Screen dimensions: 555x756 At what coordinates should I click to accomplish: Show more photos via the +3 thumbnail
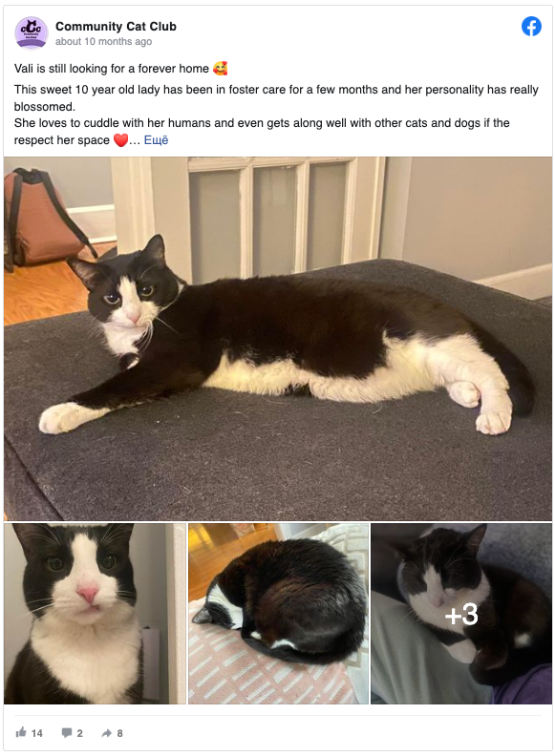(461, 613)
